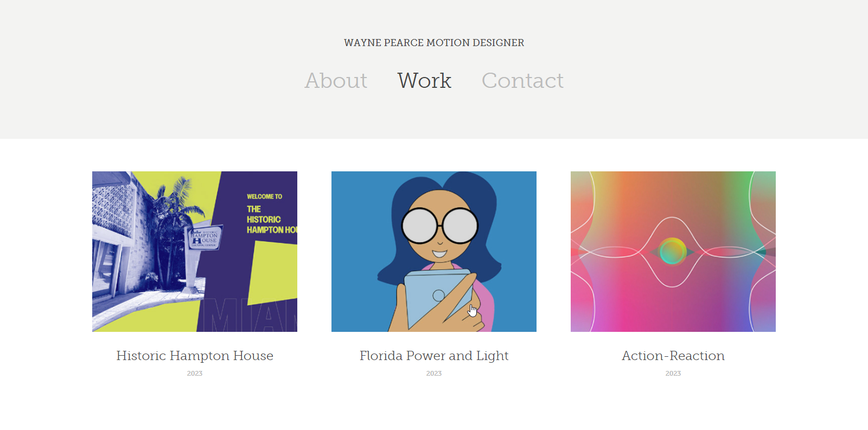Viewport: 868px width, 430px height.
Task: Click the Action-Reaction title link
Action: tap(673, 356)
